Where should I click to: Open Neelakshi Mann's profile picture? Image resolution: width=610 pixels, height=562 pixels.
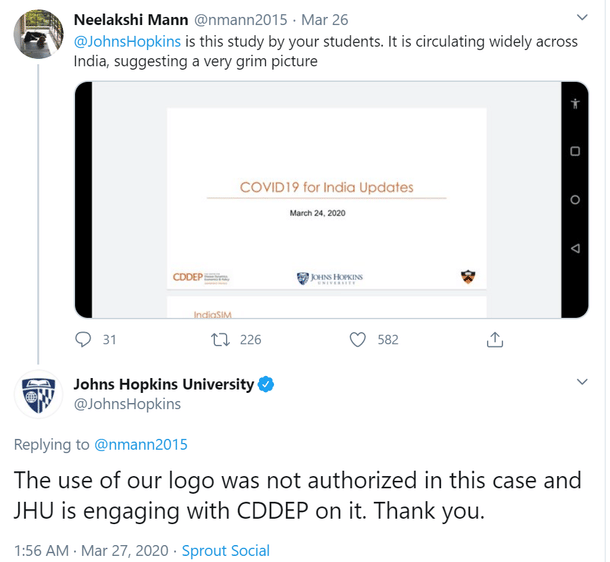(38, 38)
